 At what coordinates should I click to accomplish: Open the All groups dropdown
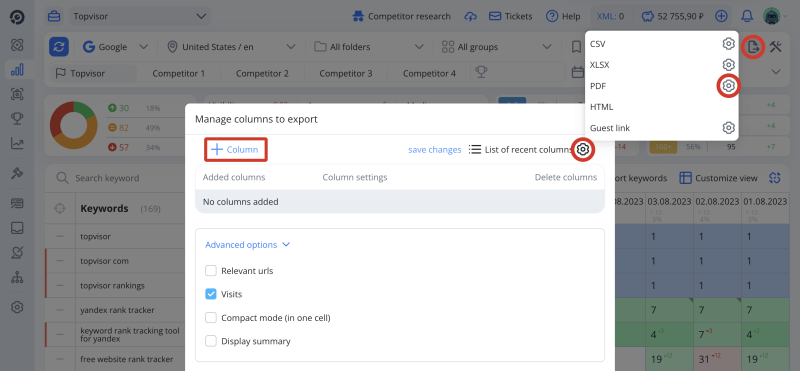tap(496, 47)
